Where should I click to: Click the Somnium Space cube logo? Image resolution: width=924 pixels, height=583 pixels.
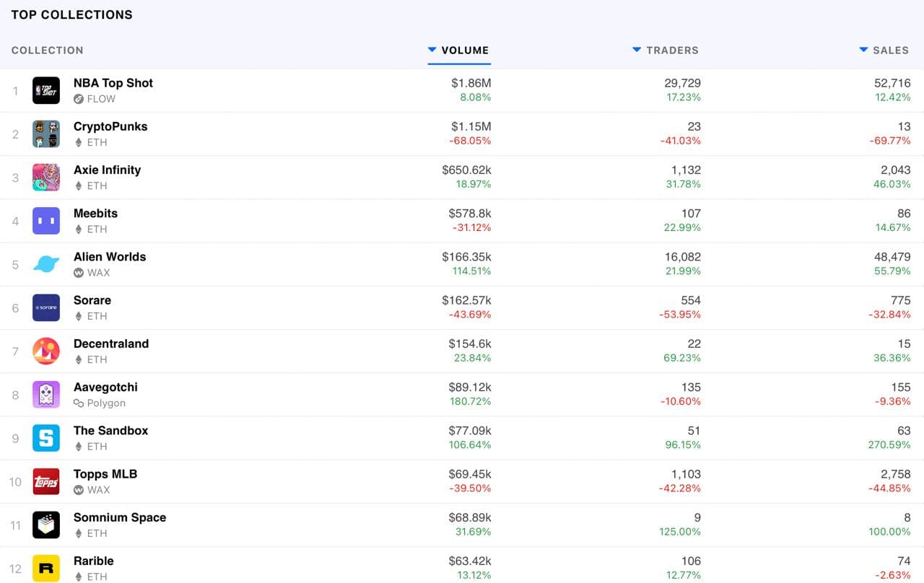tap(46, 525)
